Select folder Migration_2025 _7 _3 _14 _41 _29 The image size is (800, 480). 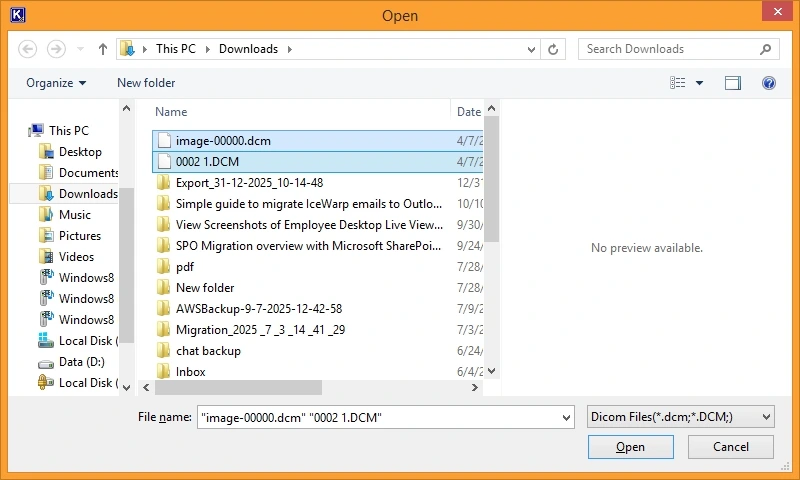[x=260, y=330]
